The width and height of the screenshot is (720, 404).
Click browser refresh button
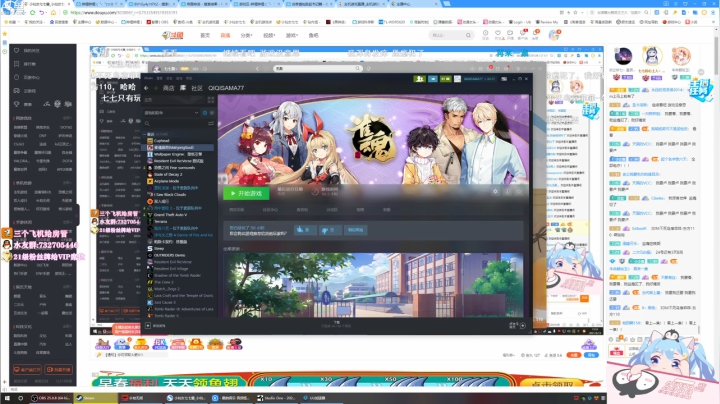click(x=33, y=12)
